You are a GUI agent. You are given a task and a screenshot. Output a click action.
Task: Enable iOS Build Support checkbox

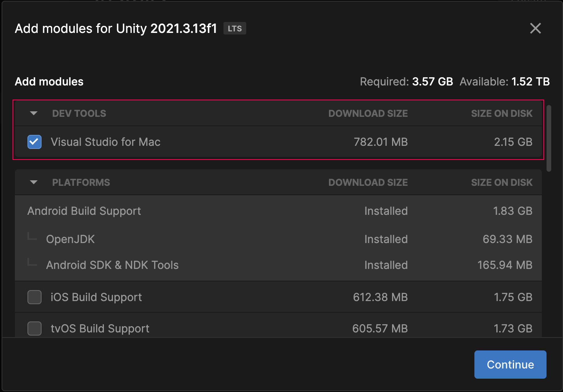35,297
